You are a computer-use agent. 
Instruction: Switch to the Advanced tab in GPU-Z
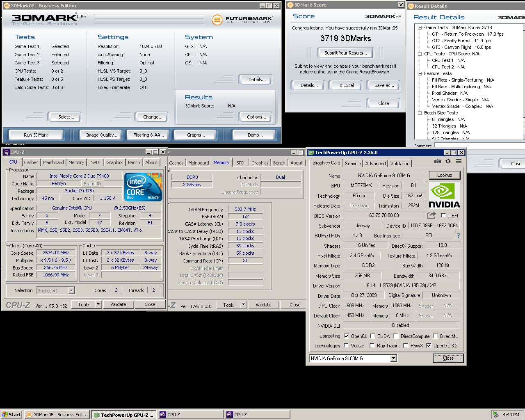376,163
